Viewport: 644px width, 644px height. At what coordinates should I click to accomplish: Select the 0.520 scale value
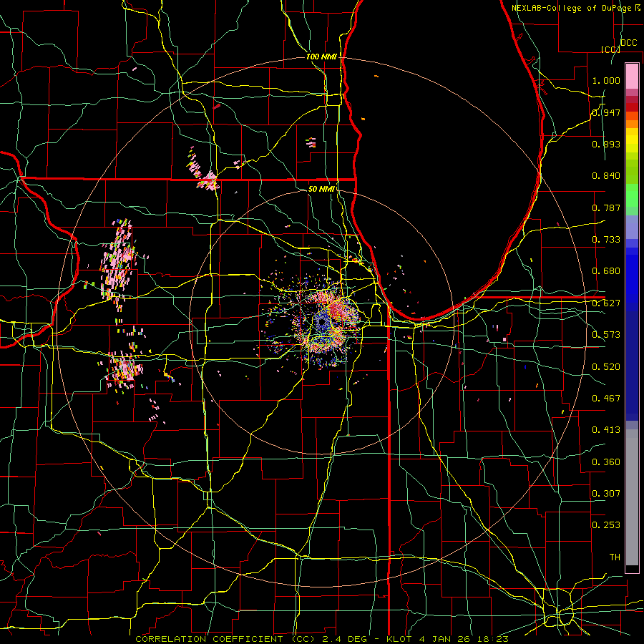click(x=606, y=367)
